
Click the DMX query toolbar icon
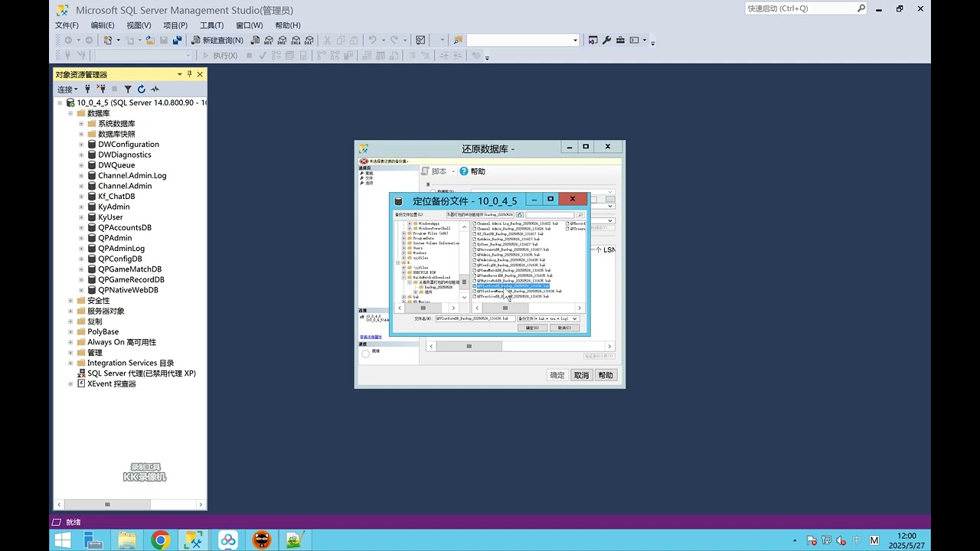[283, 40]
